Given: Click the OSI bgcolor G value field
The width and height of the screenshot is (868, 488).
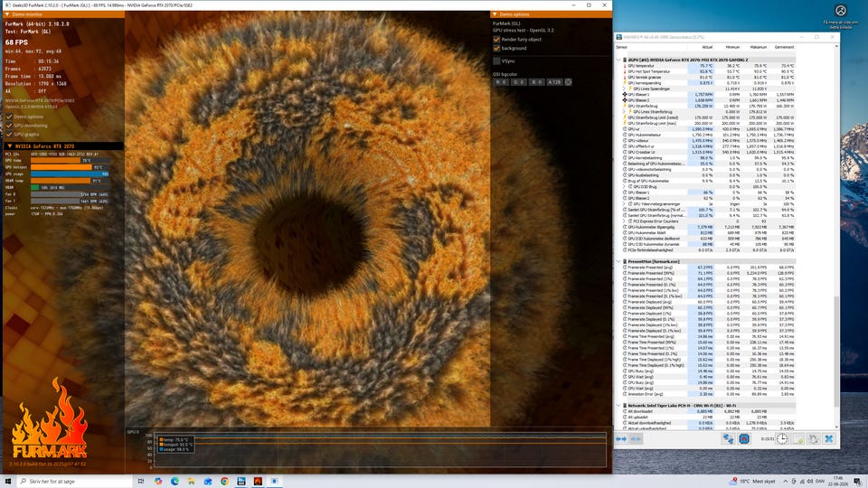Looking at the screenshot, I should [518, 82].
